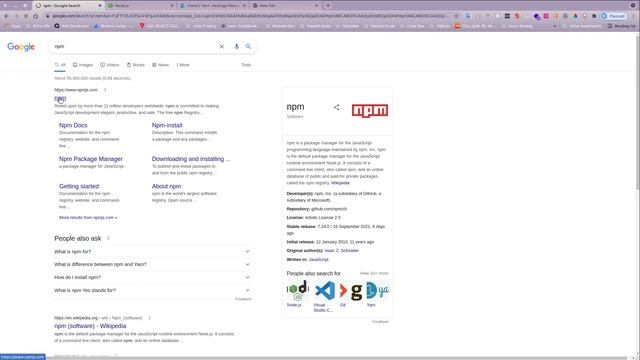The image size is (640, 360).
Task: Open the three-dot menu beside the npmjs.com URL
Action: tap(105, 90)
